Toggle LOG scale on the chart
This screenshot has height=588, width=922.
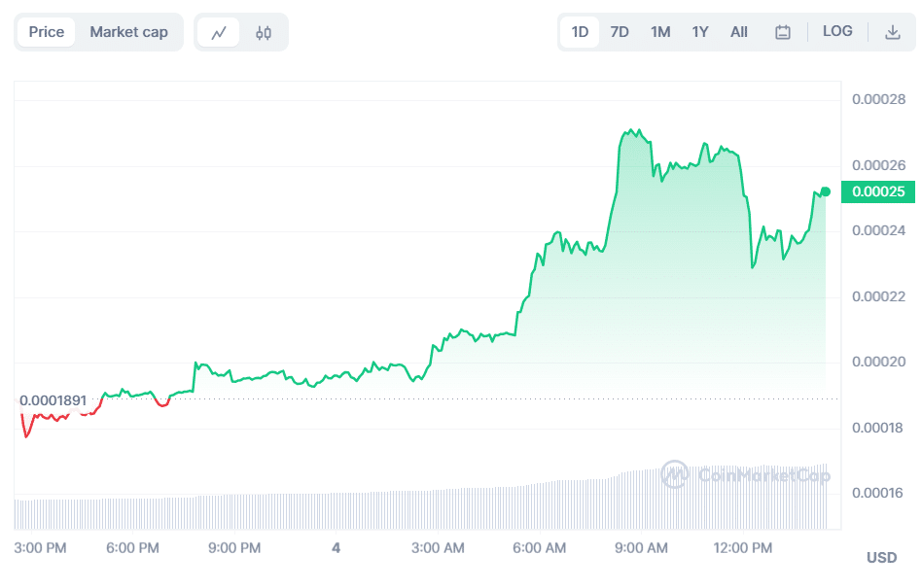coord(837,31)
